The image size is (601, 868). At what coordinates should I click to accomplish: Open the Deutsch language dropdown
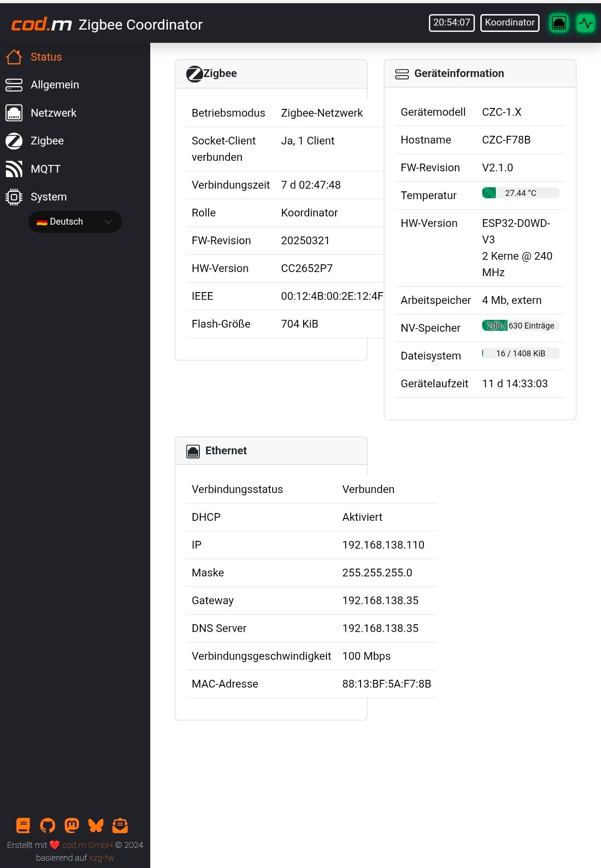click(x=75, y=222)
